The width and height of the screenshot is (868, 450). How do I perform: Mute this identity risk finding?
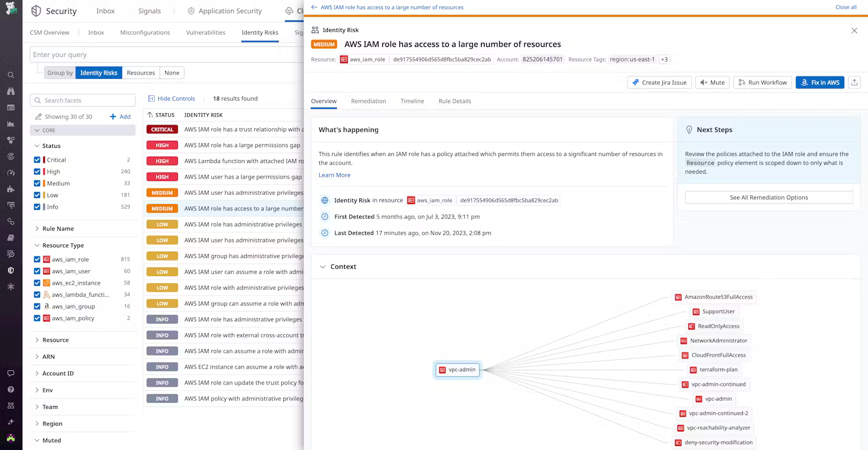[x=712, y=82]
